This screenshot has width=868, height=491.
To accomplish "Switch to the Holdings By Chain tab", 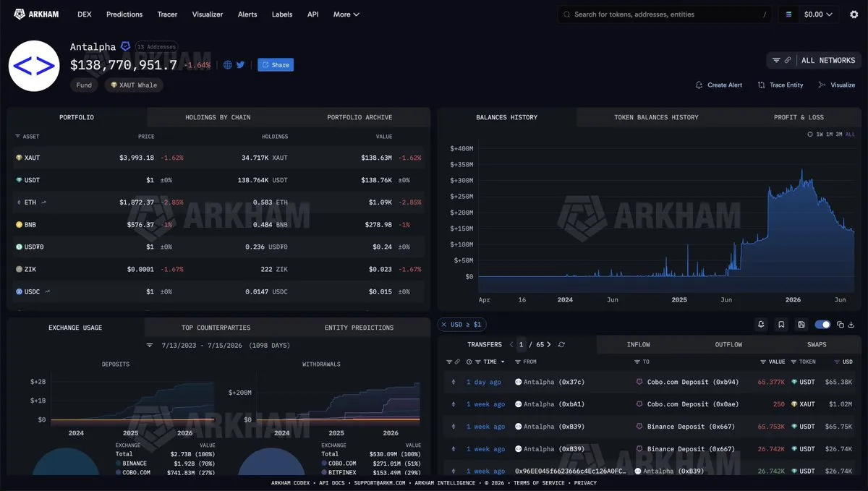I will tap(218, 117).
